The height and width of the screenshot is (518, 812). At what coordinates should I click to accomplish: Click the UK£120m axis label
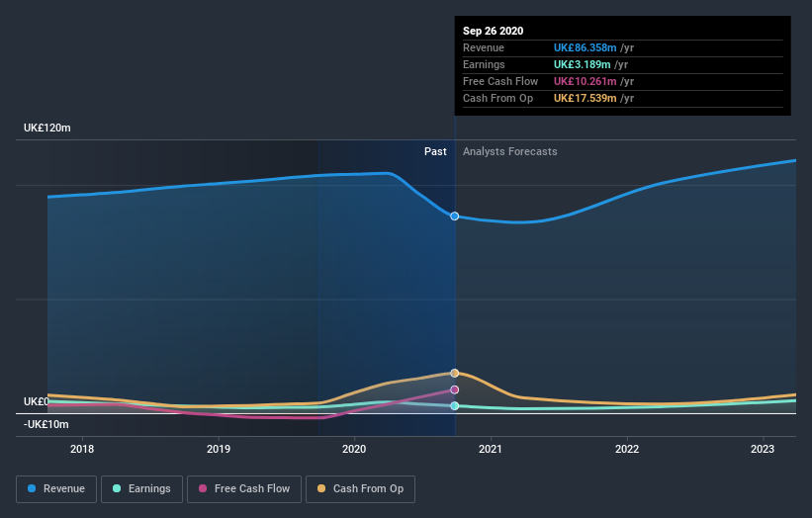[x=47, y=128]
